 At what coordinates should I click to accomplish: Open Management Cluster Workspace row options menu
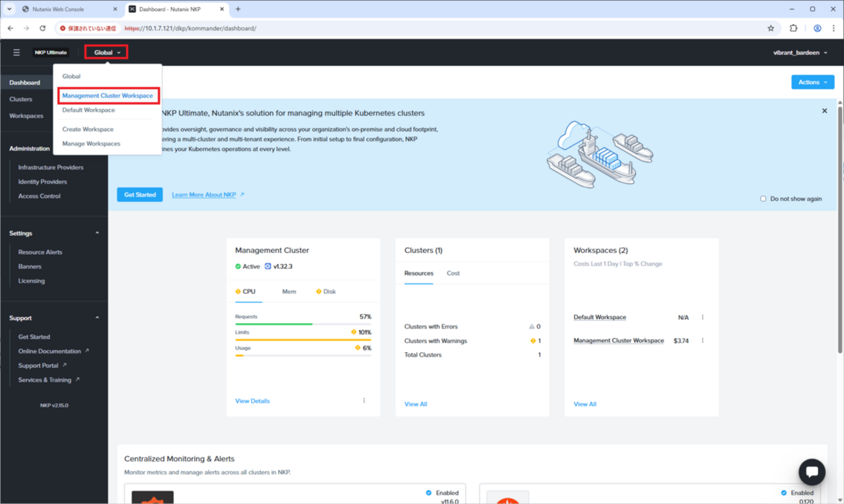coord(702,341)
